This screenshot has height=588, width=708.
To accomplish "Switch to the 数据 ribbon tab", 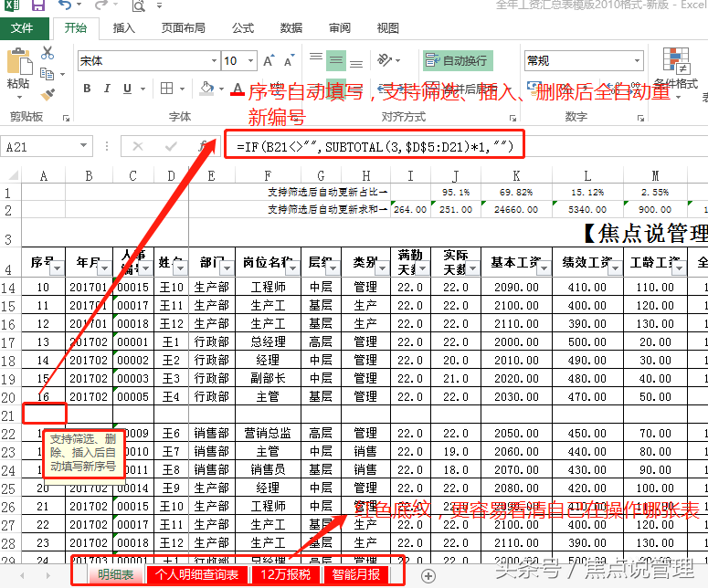I will [x=291, y=28].
